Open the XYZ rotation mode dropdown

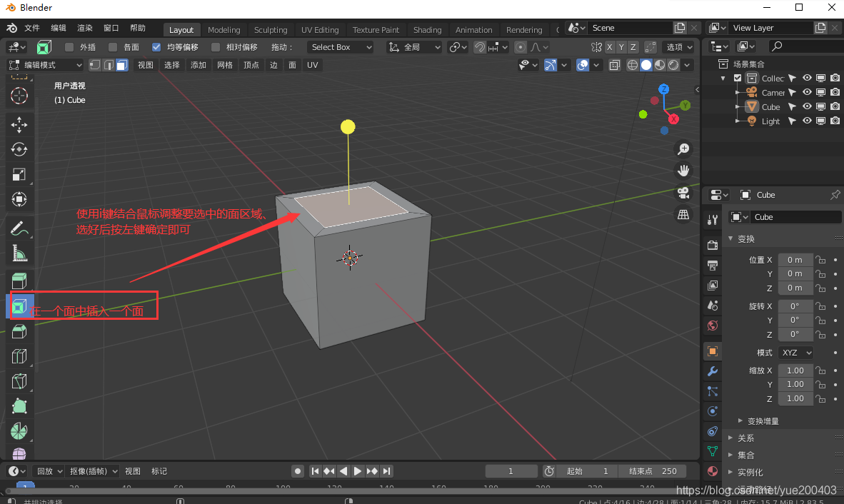coord(795,353)
